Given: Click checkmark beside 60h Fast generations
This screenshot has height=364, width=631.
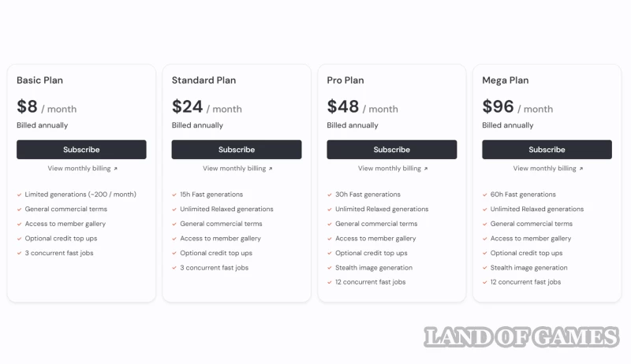Looking at the screenshot, I should (x=485, y=195).
